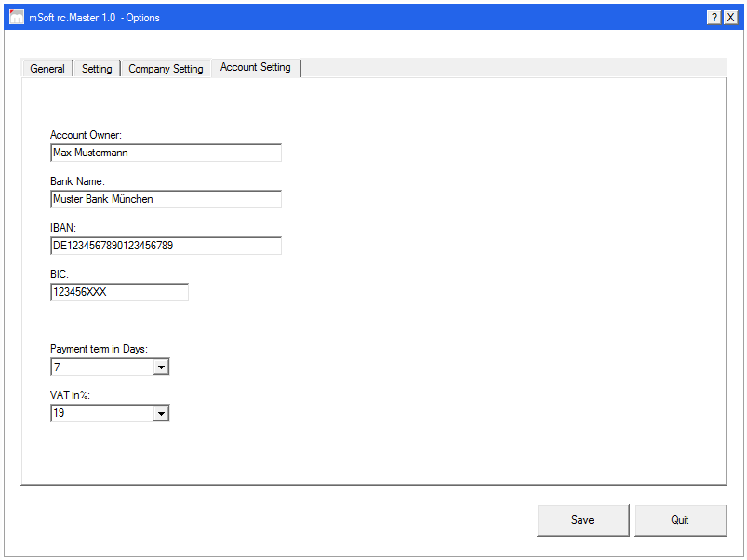Click inside the IBAN text field
The height and width of the screenshot is (560, 747).
pyautogui.click(x=166, y=246)
